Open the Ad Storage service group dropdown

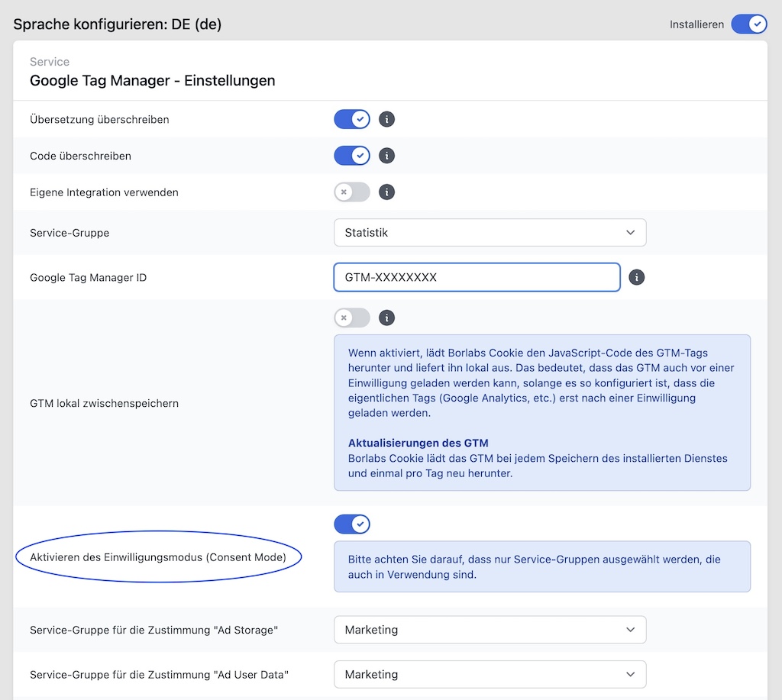(490, 630)
